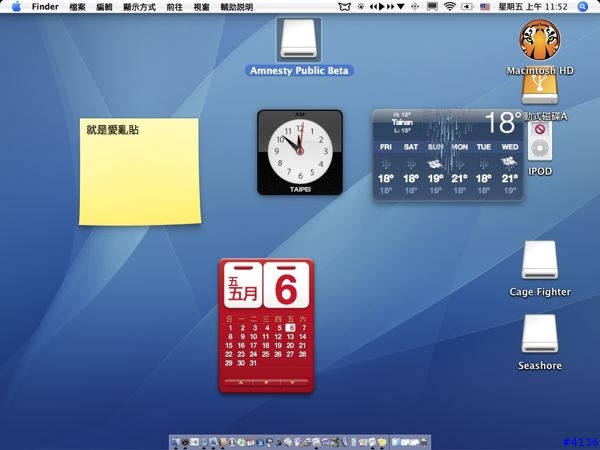This screenshot has height=450, width=600.
Task: Open the Amnesty Public Beta disk icon
Action: click(x=299, y=40)
